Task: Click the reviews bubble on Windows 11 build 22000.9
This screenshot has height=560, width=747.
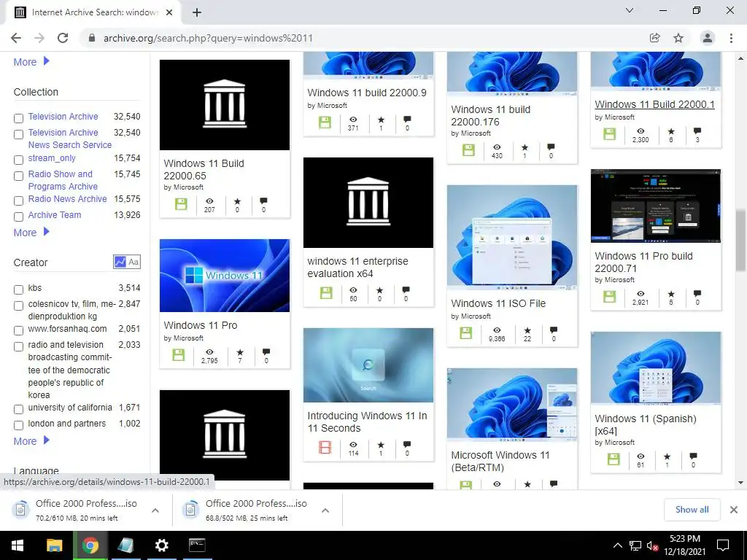Action: tap(407, 119)
